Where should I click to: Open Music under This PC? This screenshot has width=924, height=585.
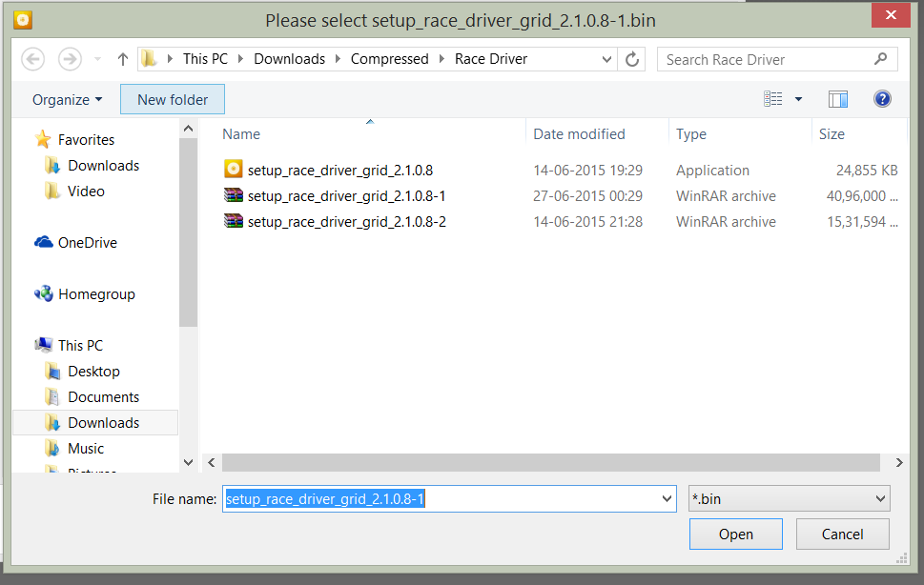[x=86, y=449]
